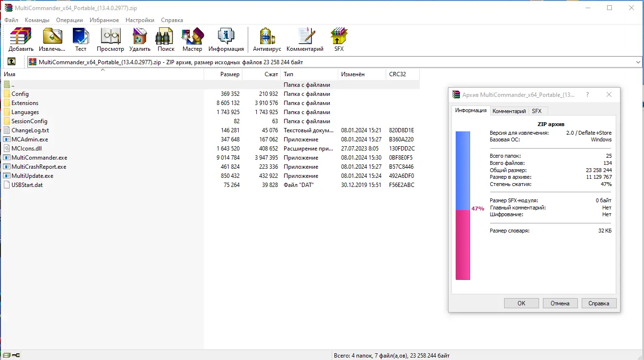Open the Файл menu
This screenshot has width=644, height=360.
(x=11, y=20)
